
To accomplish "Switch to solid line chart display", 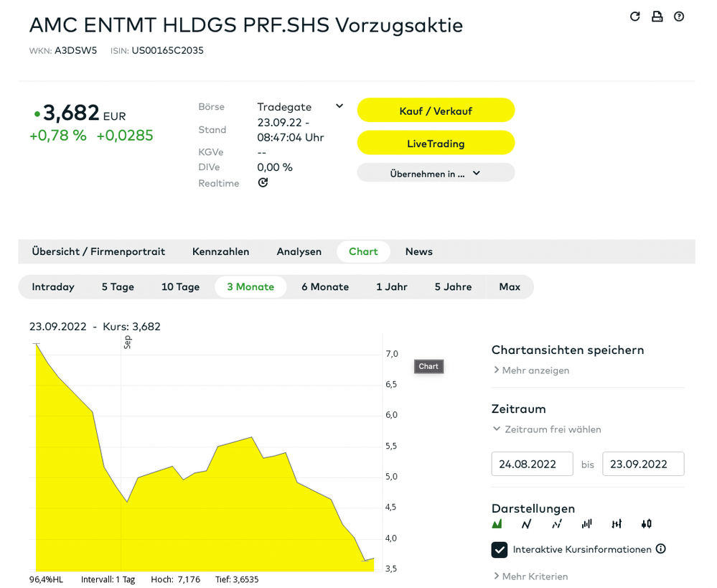I will (526, 524).
